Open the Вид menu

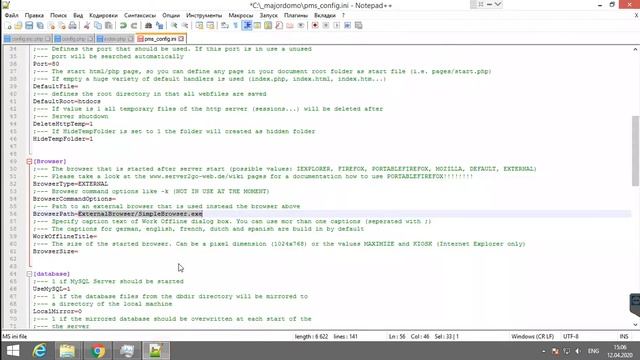pyautogui.click(x=78, y=15)
